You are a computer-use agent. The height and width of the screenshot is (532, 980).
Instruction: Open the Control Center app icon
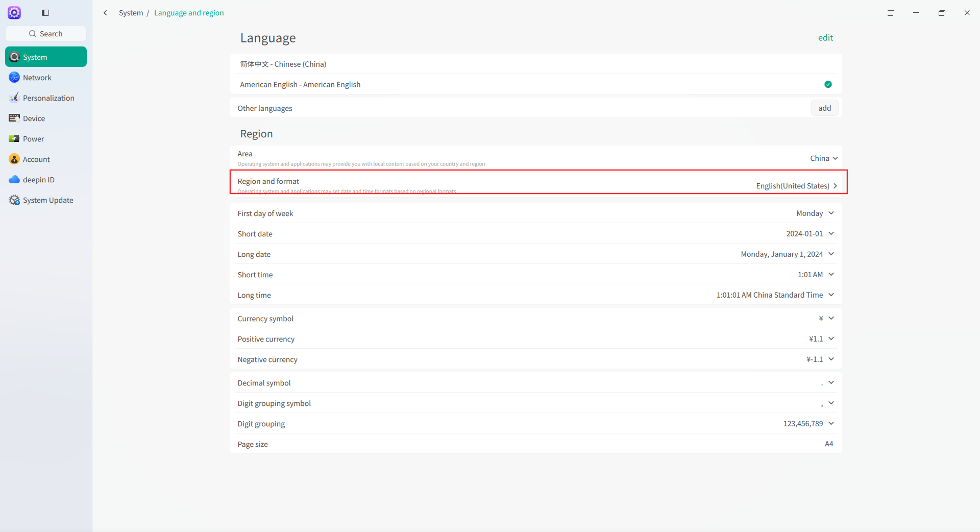(x=14, y=13)
